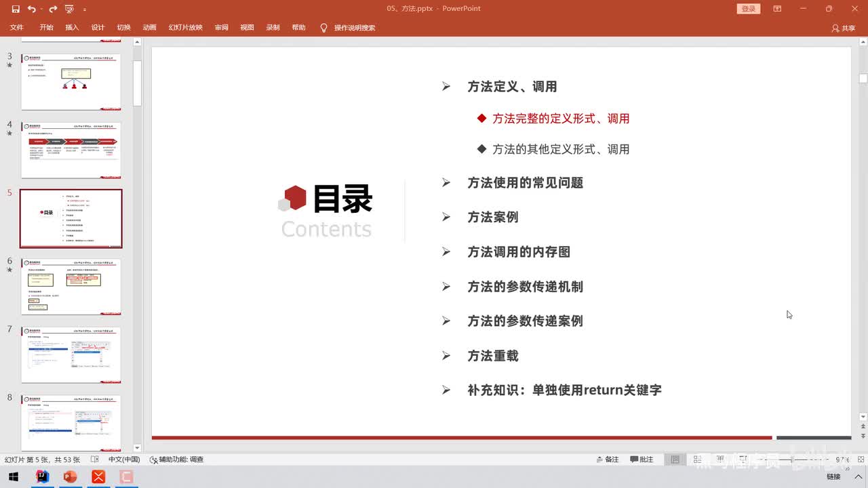The height and width of the screenshot is (488, 868).
Task: Open the 切换 ribbon tab
Action: tap(123, 28)
